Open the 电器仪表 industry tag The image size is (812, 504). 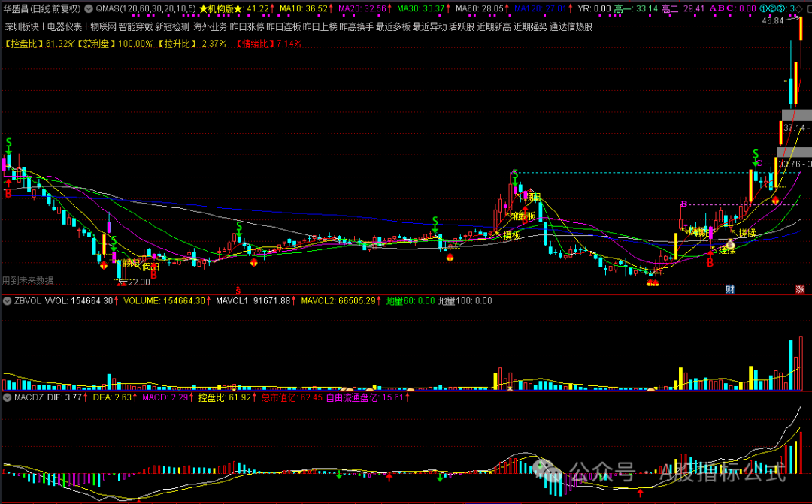pyautogui.click(x=65, y=26)
